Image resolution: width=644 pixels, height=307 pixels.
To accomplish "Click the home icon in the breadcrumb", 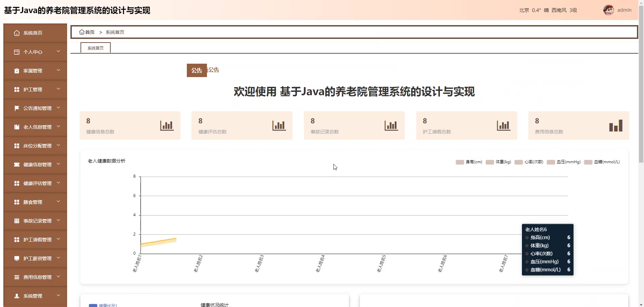I will point(82,32).
